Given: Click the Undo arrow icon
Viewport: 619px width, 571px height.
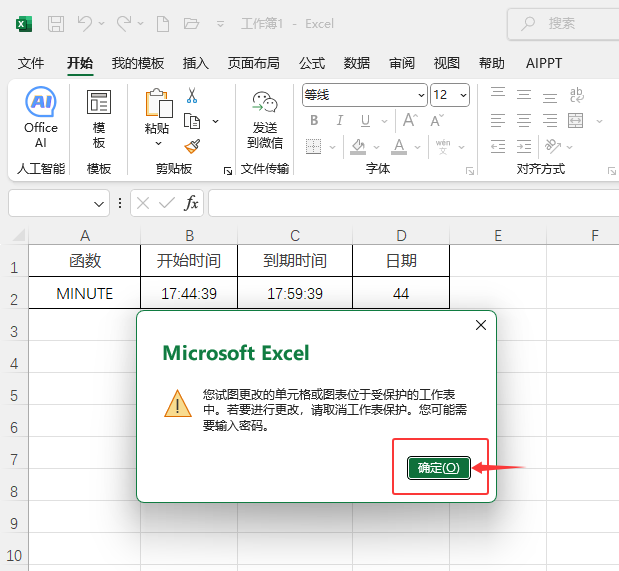Looking at the screenshot, I should click(x=85, y=23).
